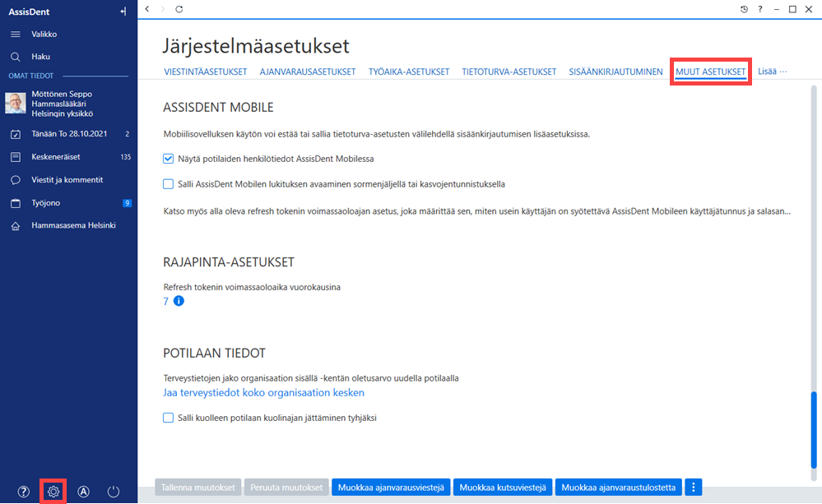The image size is (822, 504).
Task: Click the Tallenna muutokset button
Action: [198, 488]
